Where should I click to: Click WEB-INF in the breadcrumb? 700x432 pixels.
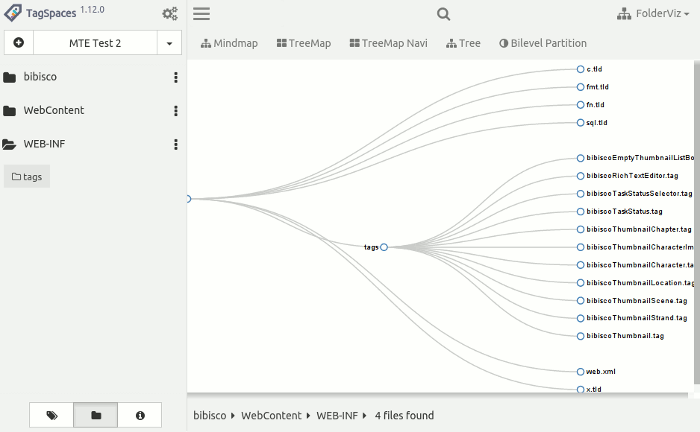coord(337,415)
